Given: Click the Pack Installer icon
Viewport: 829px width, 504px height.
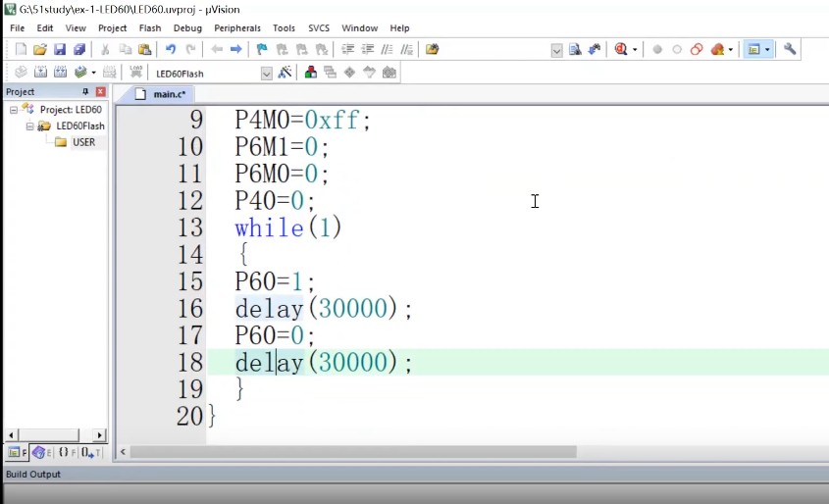Looking at the screenshot, I should click(x=389, y=72).
